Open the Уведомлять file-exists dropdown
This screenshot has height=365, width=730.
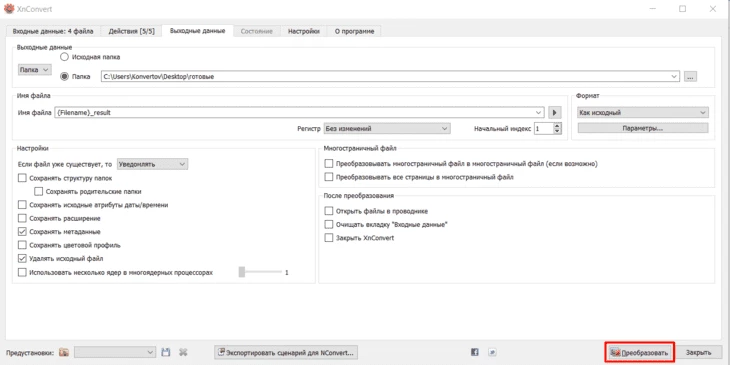(152, 164)
